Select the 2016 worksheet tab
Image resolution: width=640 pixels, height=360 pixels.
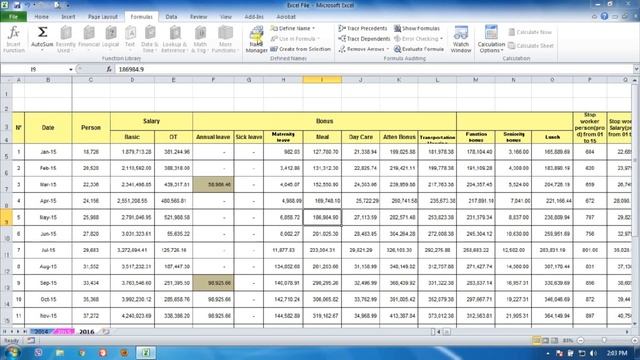pos(86,331)
